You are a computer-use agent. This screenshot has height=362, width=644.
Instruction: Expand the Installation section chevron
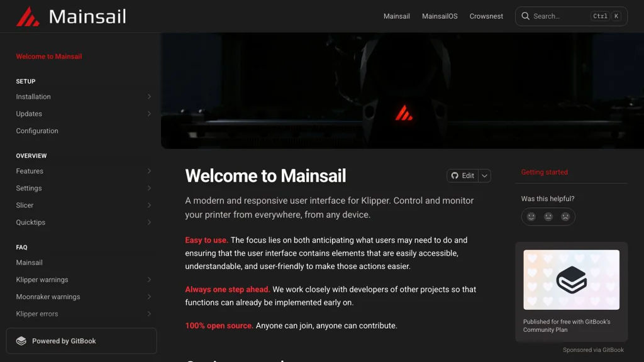click(149, 96)
